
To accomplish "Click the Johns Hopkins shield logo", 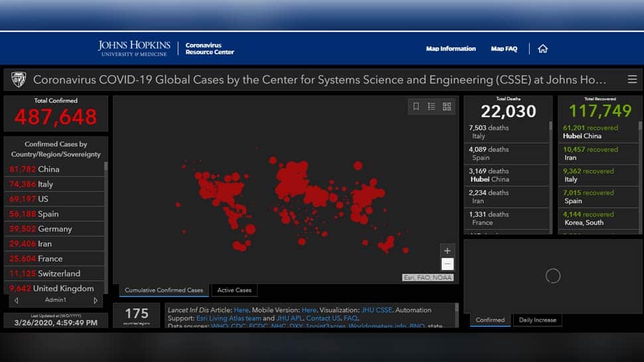I will [19, 79].
